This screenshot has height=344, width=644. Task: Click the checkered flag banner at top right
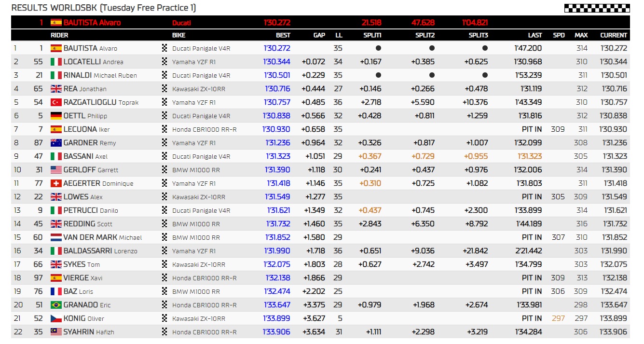[597, 8]
